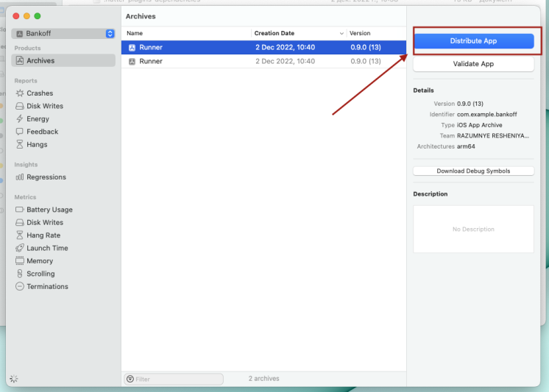The height and width of the screenshot is (392, 549).
Task: Click the No Description text area
Action: click(x=473, y=229)
